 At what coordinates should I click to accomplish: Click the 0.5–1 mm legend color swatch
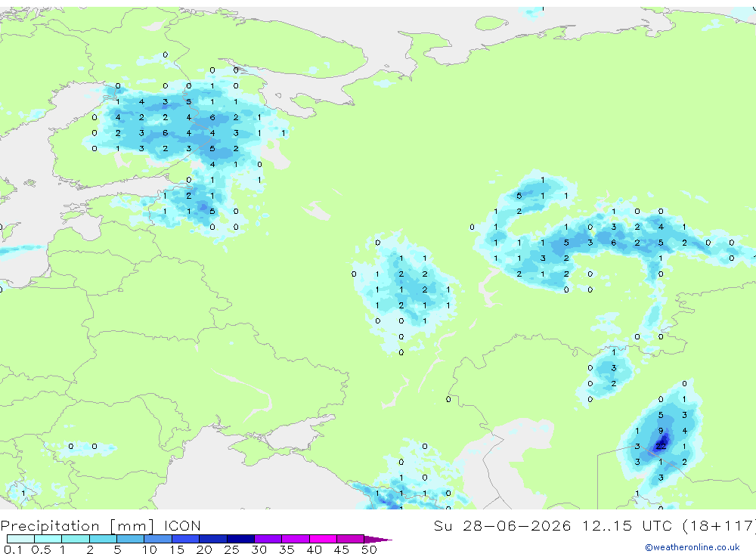(x=48, y=539)
